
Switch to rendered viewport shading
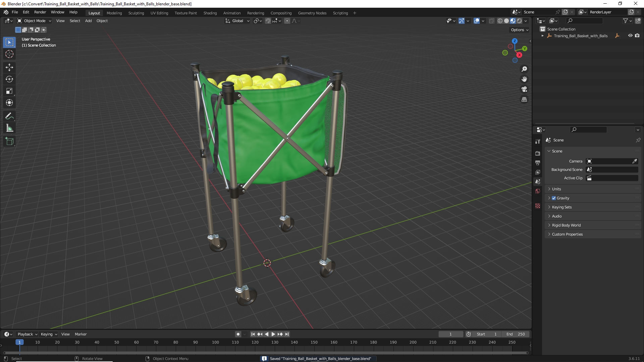pyautogui.click(x=519, y=21)
